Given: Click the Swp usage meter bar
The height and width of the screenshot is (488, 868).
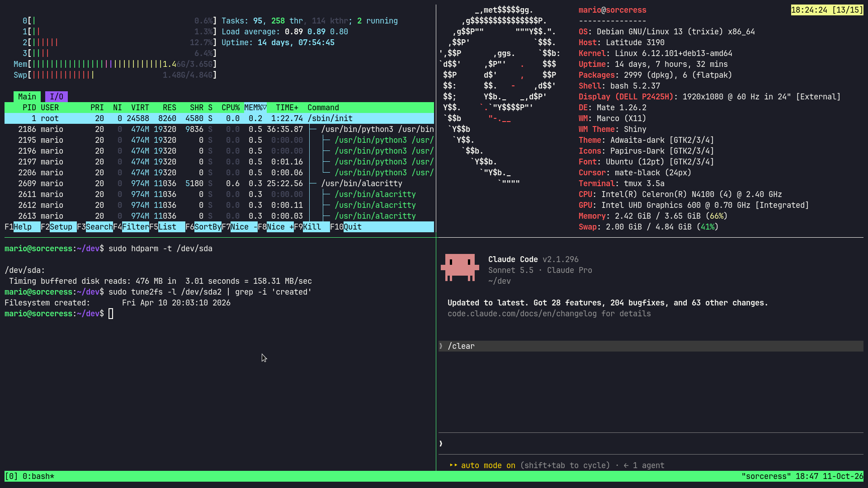Looking at the screenshot, I should coord(115,75).
